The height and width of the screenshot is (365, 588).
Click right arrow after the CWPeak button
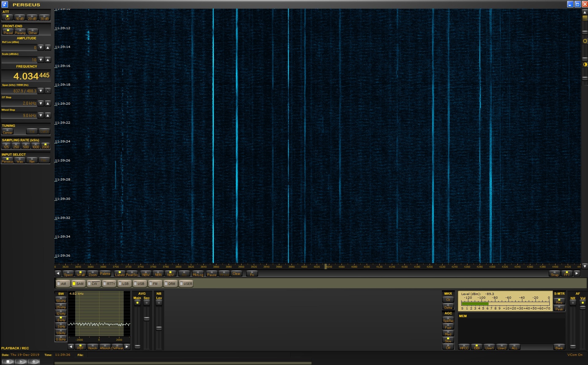pos(127,347)
